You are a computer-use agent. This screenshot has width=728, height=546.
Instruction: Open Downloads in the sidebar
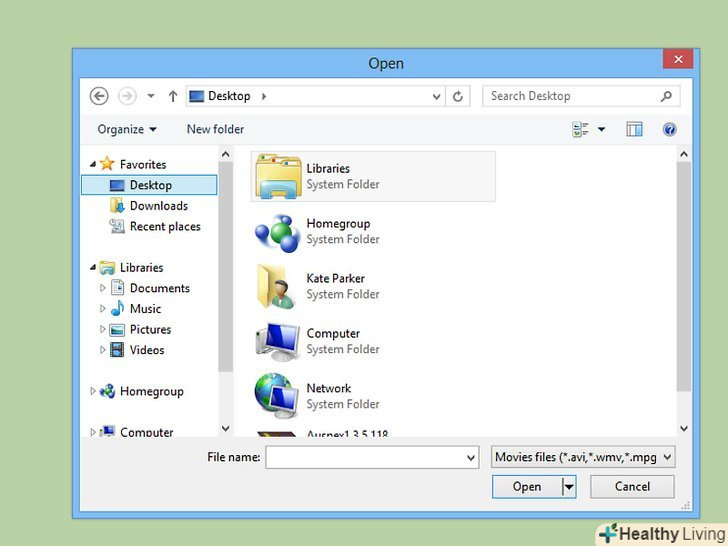[x=158, y=206]
